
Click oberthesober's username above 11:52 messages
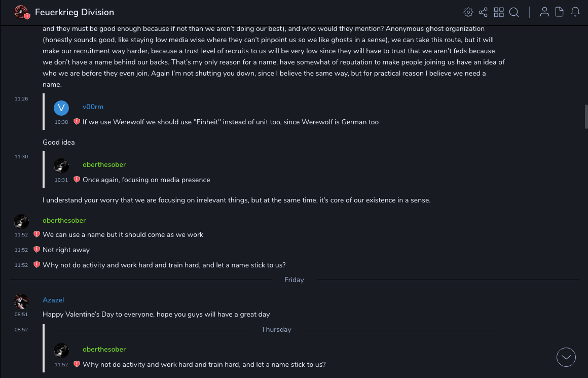(64, 220)
